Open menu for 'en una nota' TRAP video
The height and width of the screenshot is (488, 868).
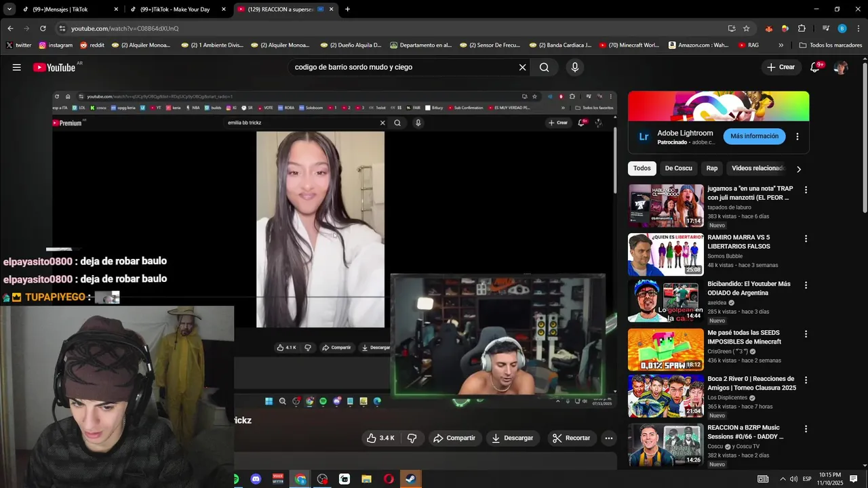(806, 190)
